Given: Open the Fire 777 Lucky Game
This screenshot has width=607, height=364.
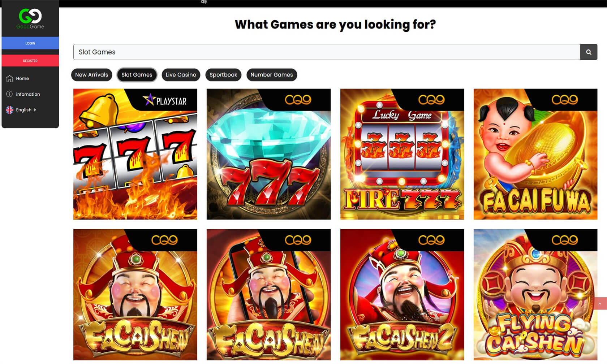Looking at the screenshot, I should point(402,154).
